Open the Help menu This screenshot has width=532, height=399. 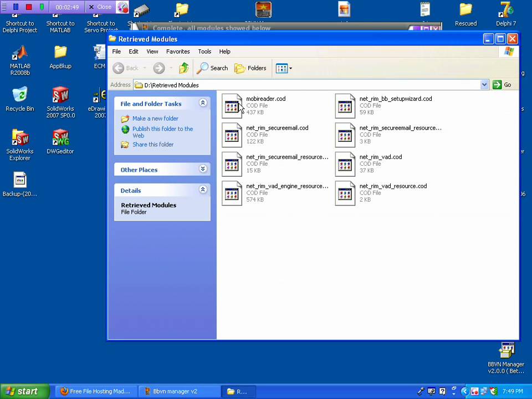(224, 52)
